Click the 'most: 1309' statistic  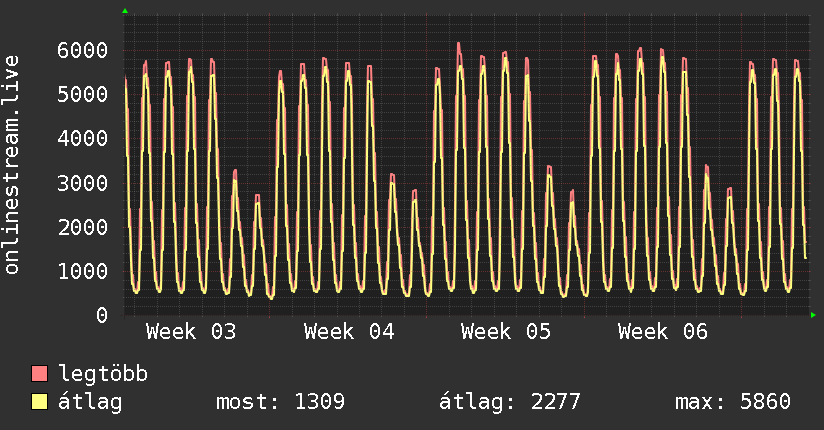(x=281, y=402)
